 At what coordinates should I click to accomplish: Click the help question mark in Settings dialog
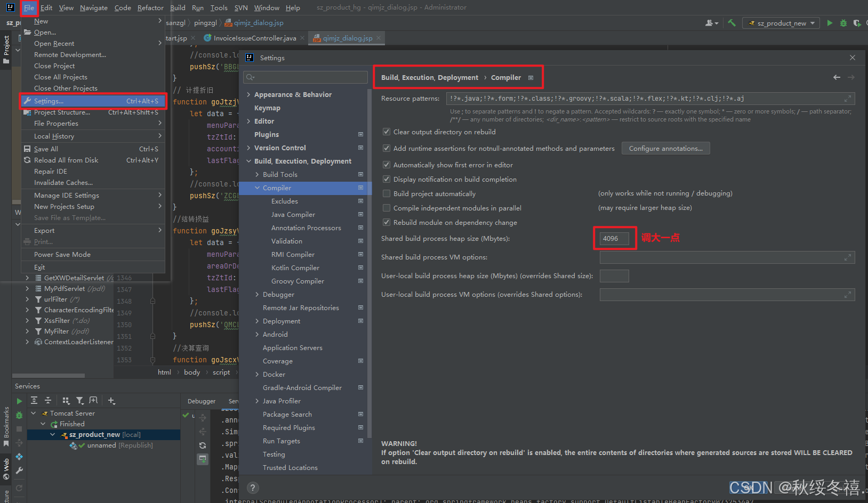253,488
